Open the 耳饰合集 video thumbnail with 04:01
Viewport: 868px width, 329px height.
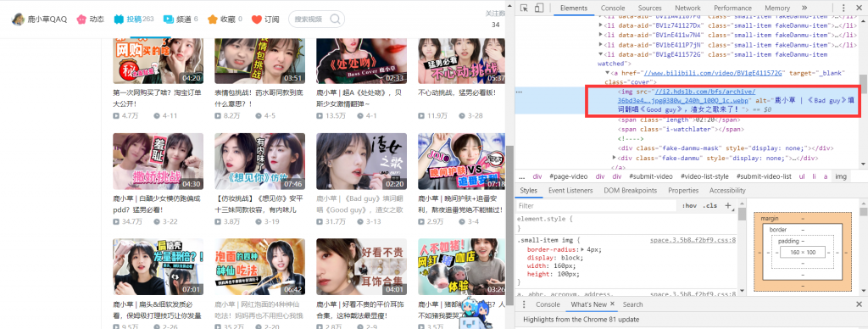click(361, 267)
